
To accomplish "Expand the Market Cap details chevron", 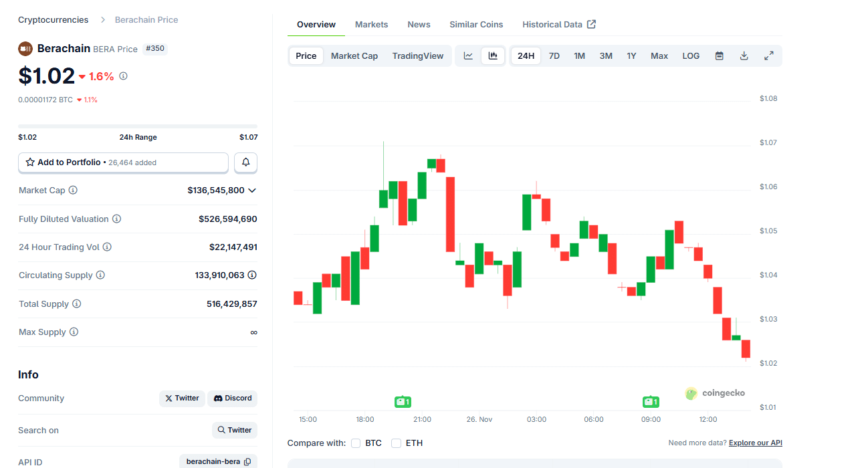I will (252, 191).
